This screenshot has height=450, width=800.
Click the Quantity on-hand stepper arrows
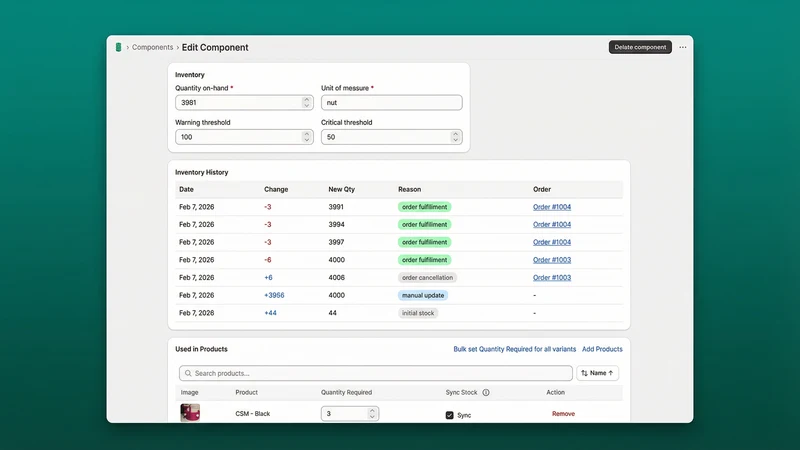[x=306, y=103]
